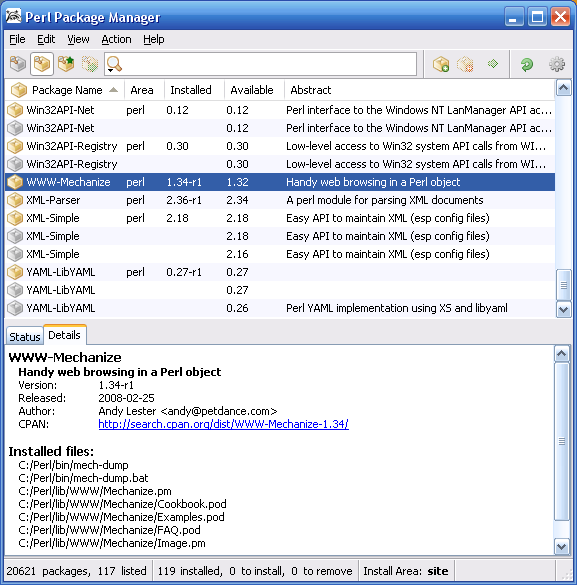Refresh package list with green icon
Screen dimensions: 577x585
pos(527,64)
